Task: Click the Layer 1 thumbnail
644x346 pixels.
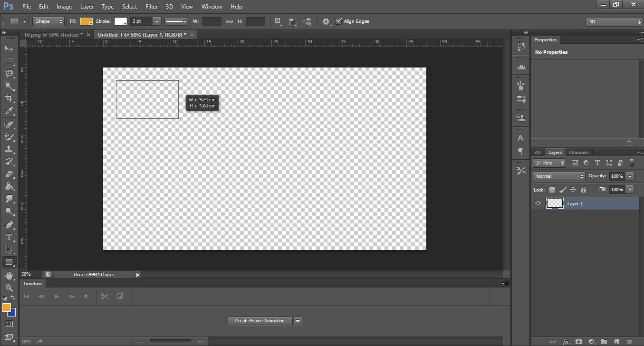Action: click(555, 203)
